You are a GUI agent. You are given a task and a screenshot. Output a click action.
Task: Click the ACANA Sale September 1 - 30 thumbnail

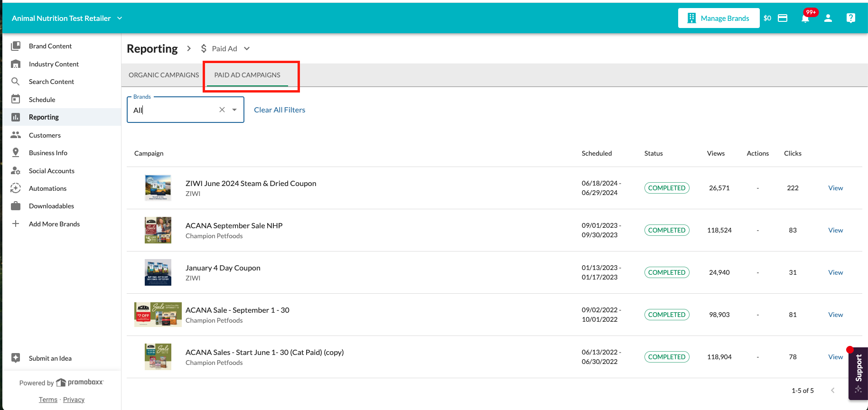[158, 315]
